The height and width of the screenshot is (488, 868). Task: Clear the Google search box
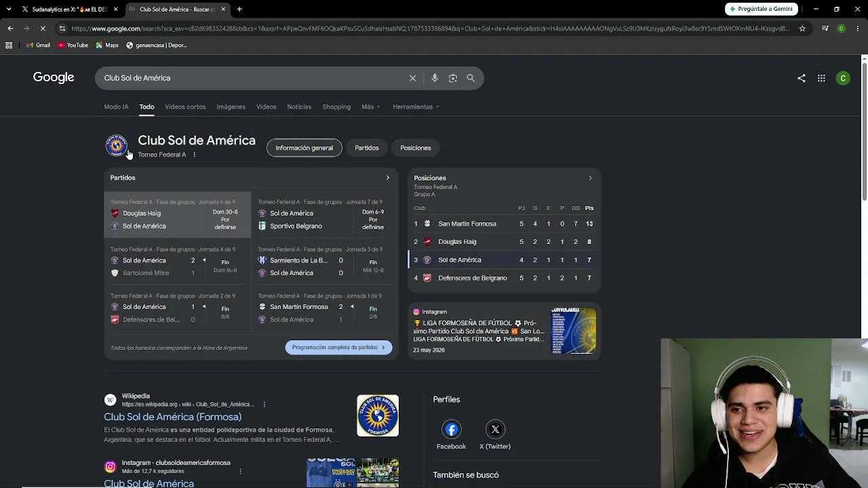click(x=412, y=78)
